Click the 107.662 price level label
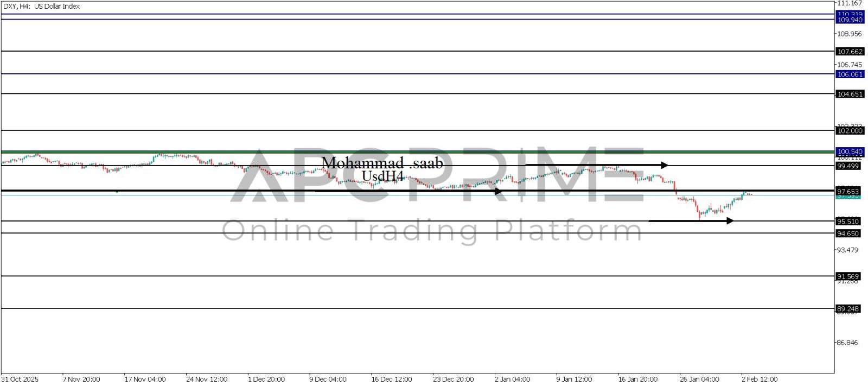Screen dimensions: 868x386 [850, 52]
